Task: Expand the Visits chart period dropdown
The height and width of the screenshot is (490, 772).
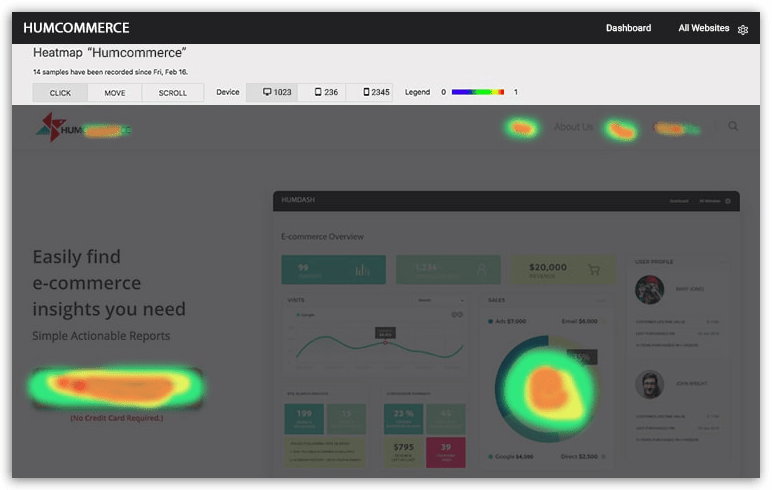Action: coord(440,300)
